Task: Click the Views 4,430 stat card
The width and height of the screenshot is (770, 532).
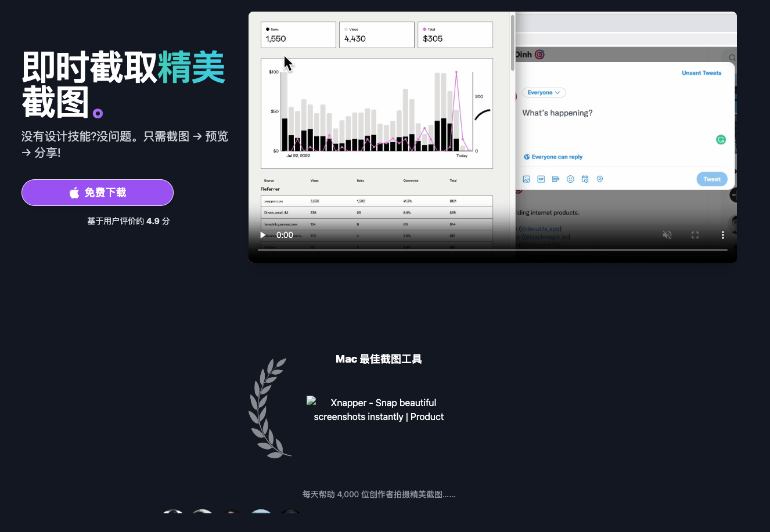Action: point(377,35)
